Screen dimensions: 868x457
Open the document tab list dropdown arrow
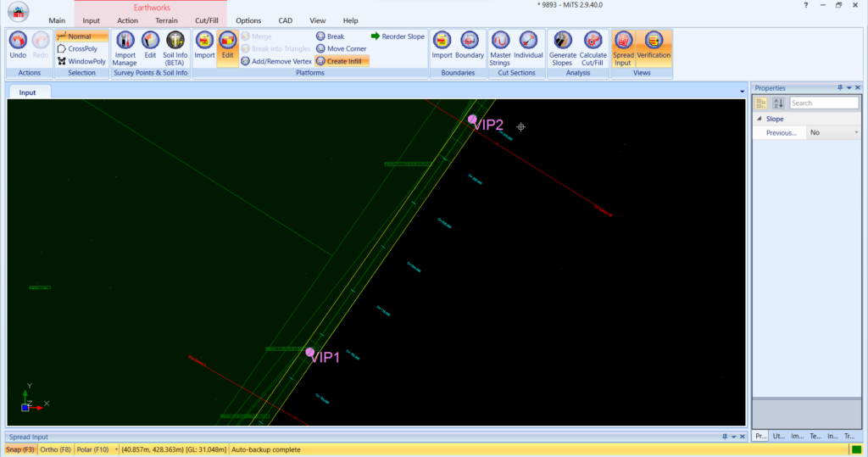[x=743, y=92]
